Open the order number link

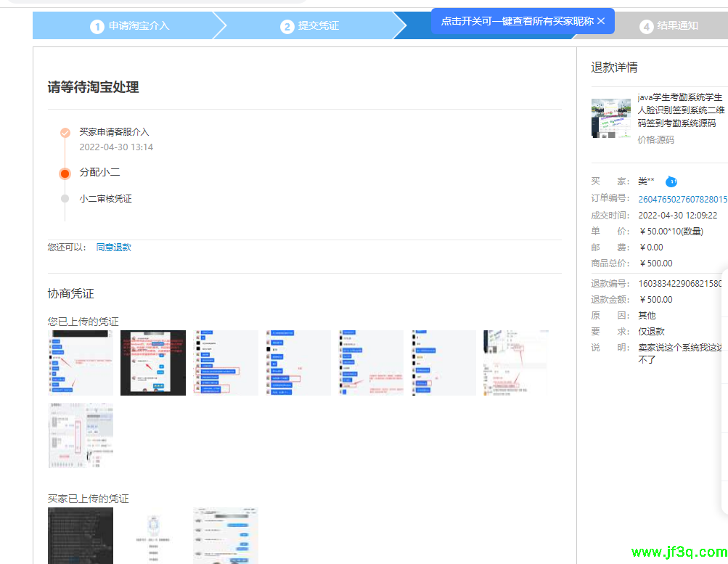pyautogui.click(x=682, y=199)
